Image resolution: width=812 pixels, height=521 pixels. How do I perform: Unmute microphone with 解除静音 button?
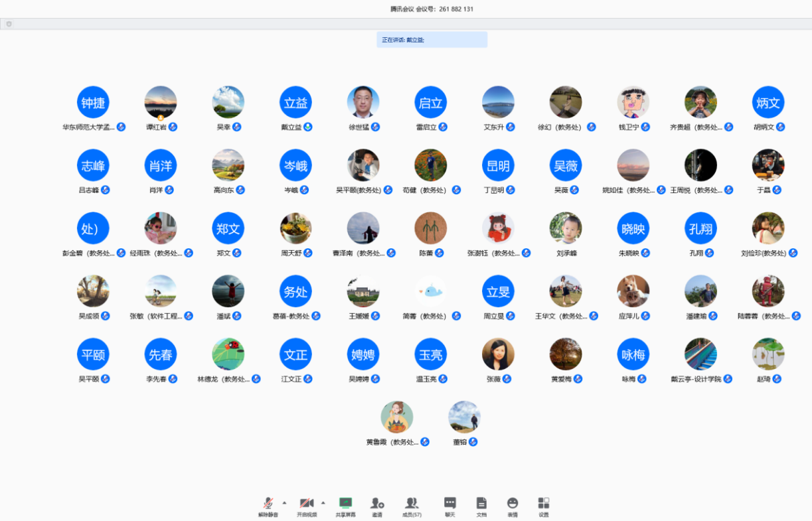[x=268, y=506]
